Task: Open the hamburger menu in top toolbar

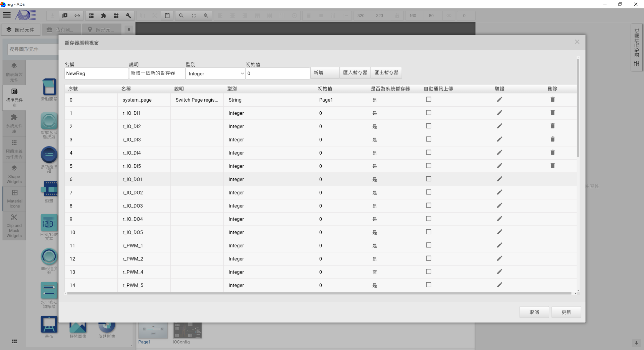Action: coord(7,15)
